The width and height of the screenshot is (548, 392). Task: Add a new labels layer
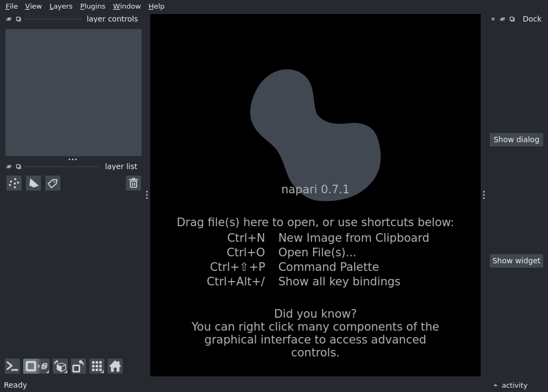click(x=53, y=183)
